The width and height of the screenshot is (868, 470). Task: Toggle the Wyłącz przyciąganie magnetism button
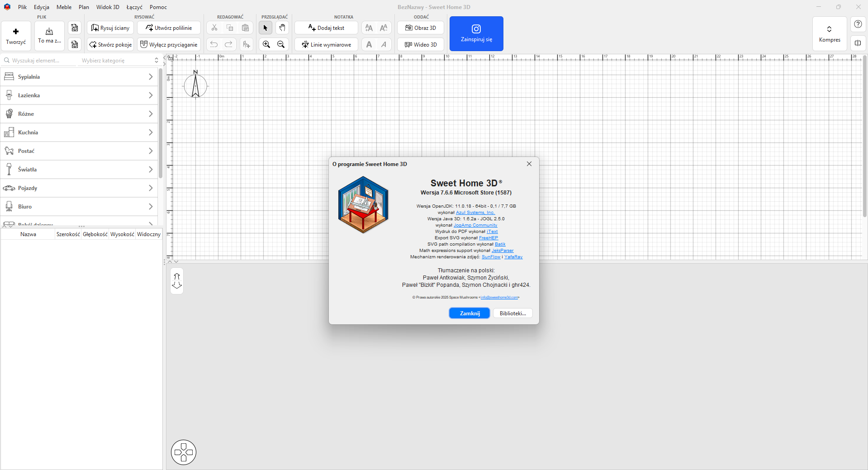coord(169,44)
